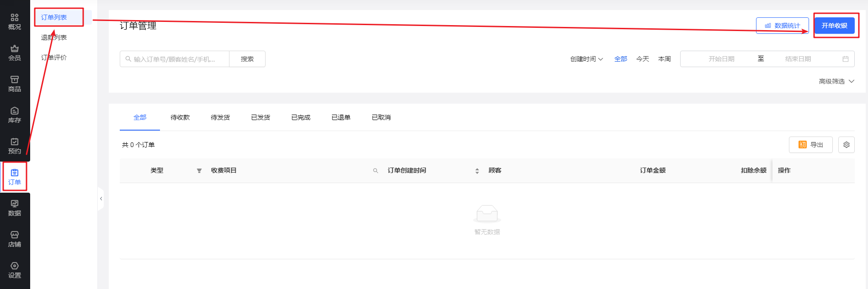Open the 库存 inventory sidebar section
Image resolution: width=868 pixels, height=289 pixels.
[15, 115]
